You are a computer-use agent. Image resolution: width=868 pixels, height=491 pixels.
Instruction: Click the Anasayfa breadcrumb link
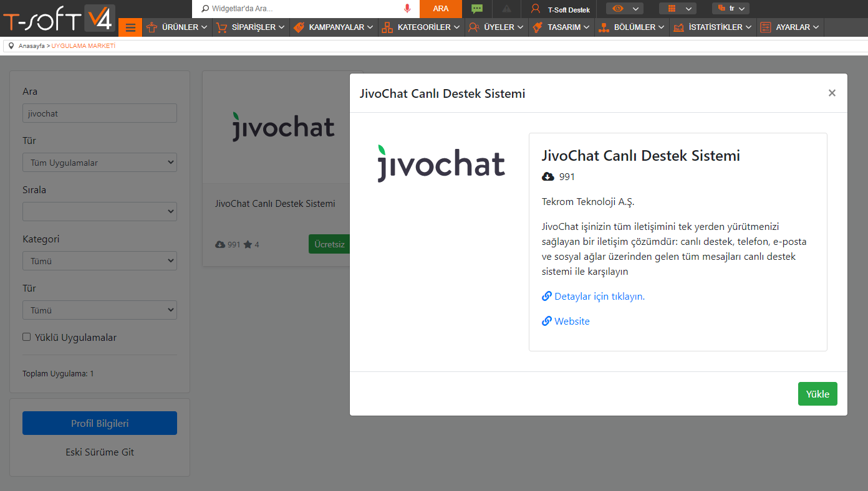31,46
